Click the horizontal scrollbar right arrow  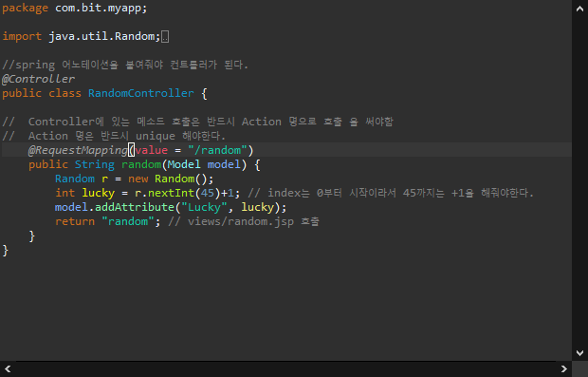pos(563,369)
